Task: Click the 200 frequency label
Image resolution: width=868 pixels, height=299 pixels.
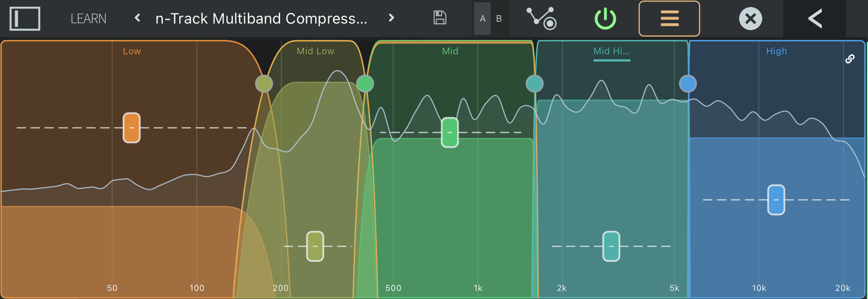Action: point(280,288)
